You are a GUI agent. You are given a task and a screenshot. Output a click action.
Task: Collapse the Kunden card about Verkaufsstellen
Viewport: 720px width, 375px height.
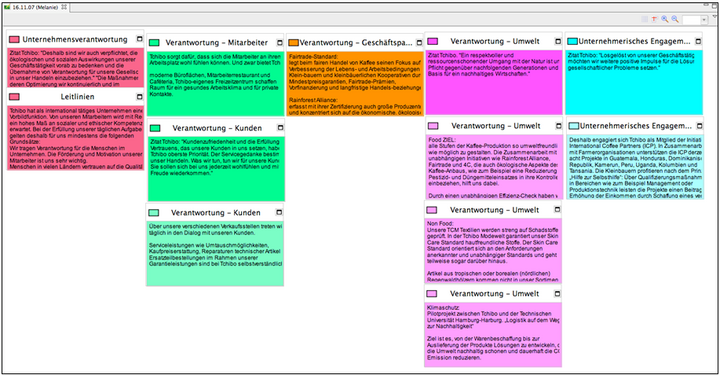279,212
